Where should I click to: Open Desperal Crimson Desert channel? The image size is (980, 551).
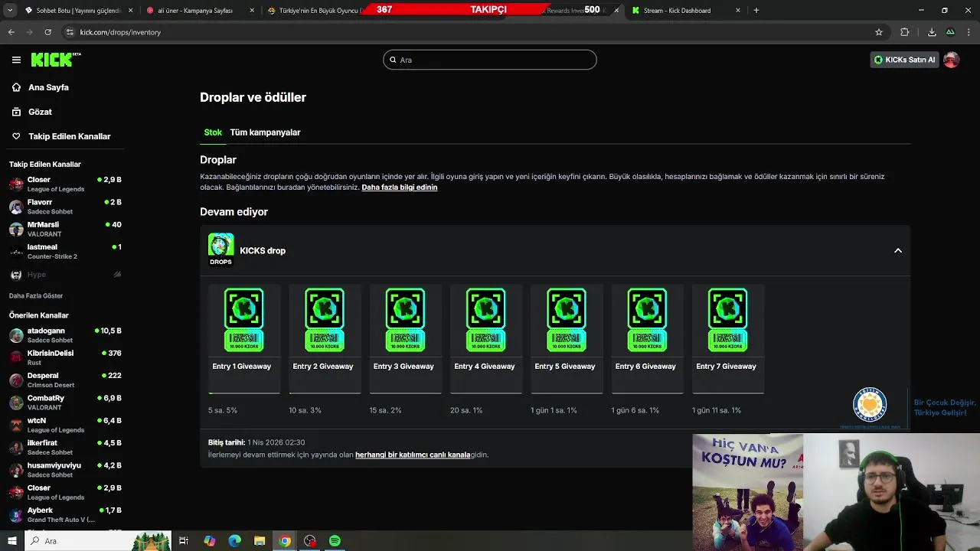point(65,380)
